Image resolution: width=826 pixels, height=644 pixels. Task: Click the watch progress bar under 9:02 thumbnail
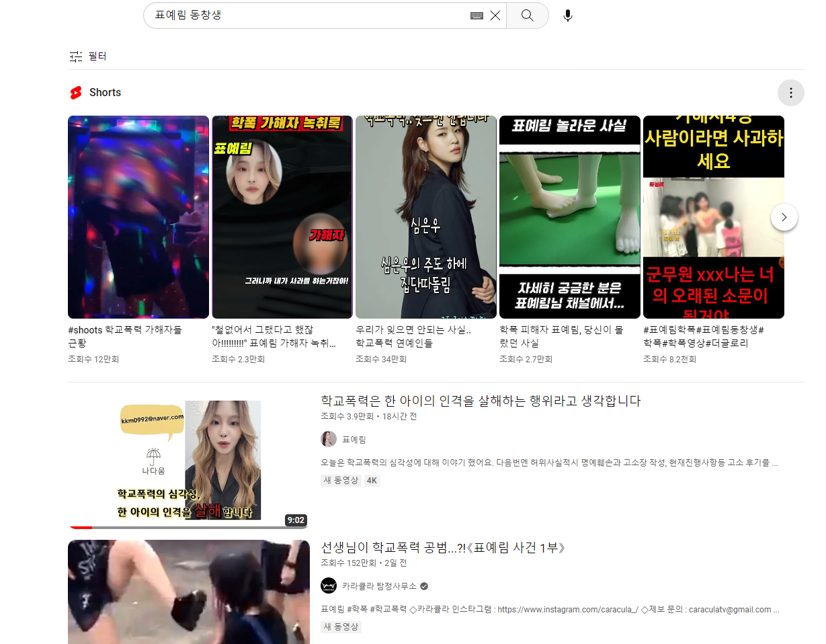[189, 528]
